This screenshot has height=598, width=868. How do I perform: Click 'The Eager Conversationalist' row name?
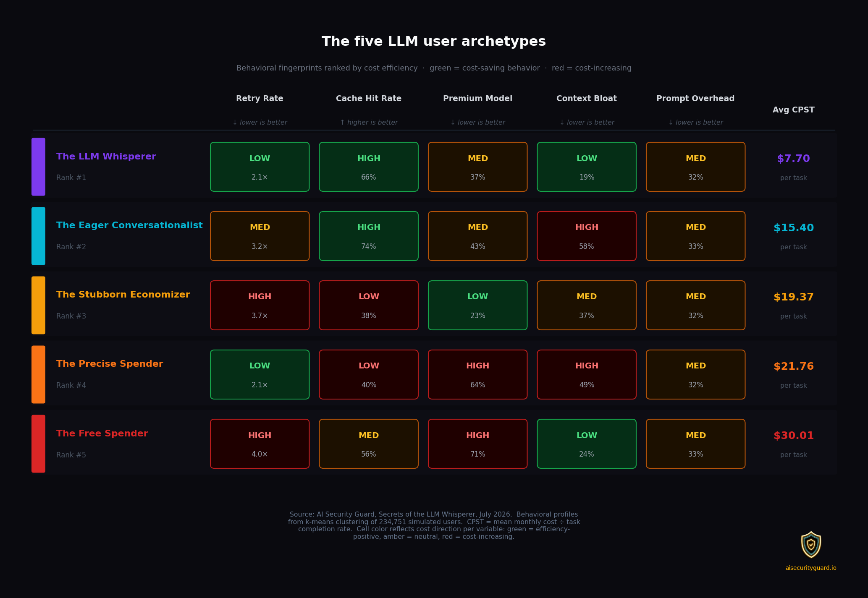129,225
